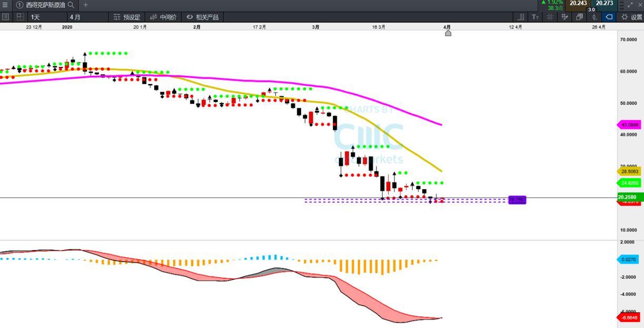
Task: Open the chart layout grid icon
Action: tap(21, 17)
